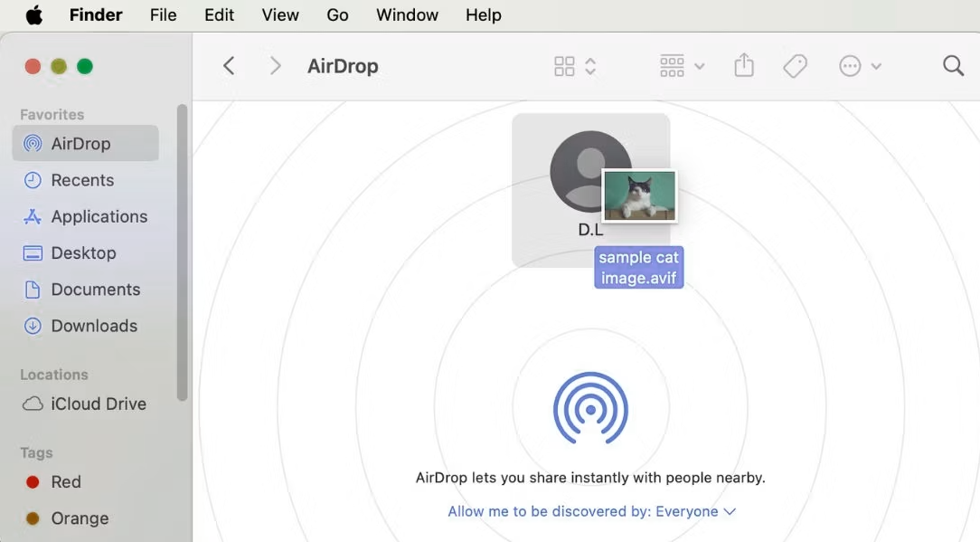
Task: Click the Desktop sidebar icon
Action: pyautogui.click(x=33, y=252)
